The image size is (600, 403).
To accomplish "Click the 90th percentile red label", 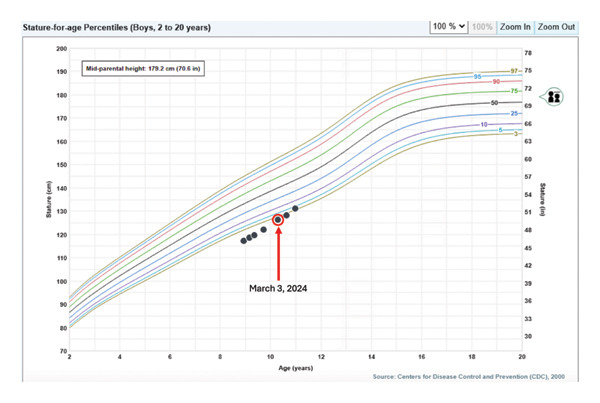I will tap(496, 82).
